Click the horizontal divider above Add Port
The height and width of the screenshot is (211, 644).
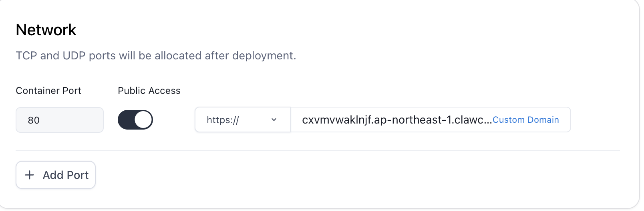(318, 151)
